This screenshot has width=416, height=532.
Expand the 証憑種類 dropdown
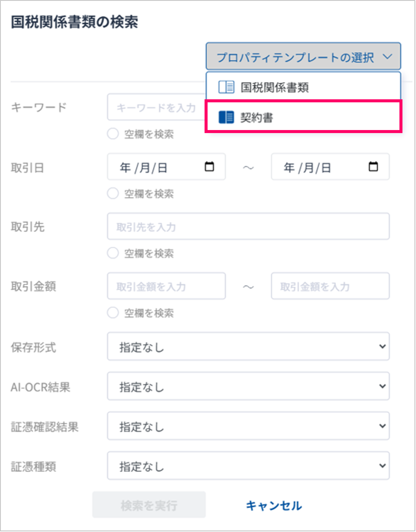pyautogui.click(x=248, y=466)
